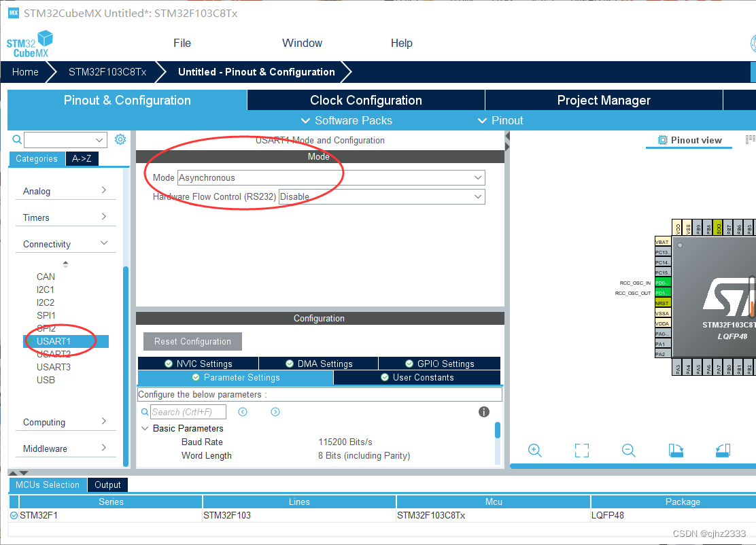756x545 pixels.
Task: Open the categories settings gear
Action: (x=120, y=140)
